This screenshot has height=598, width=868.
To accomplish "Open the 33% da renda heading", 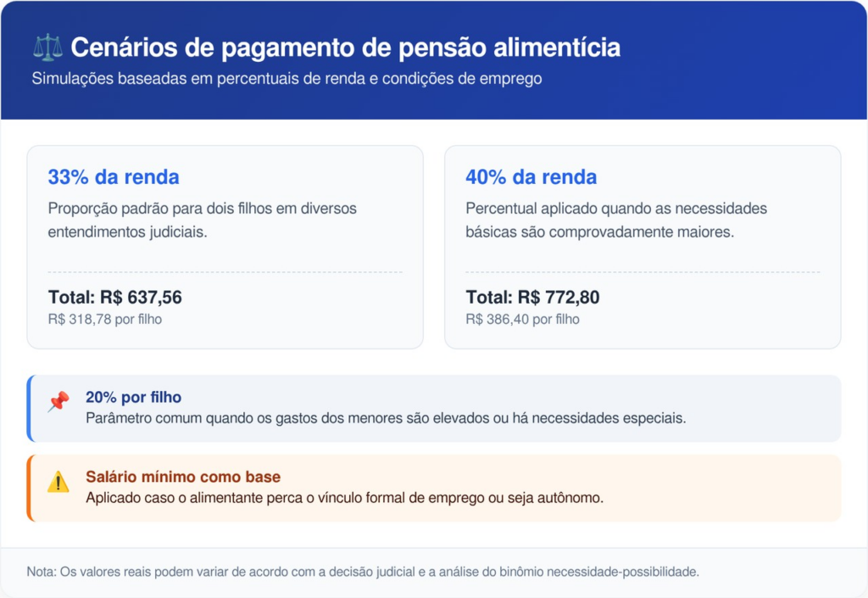I will 114,177.
